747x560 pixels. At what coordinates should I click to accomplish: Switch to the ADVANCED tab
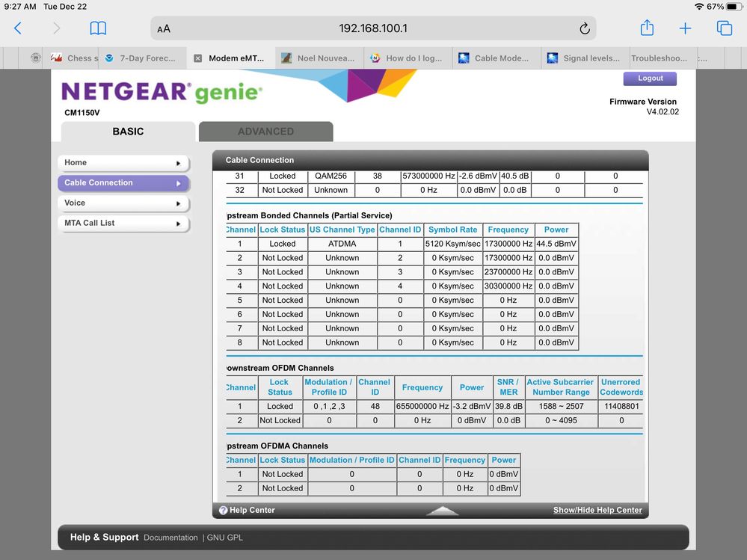(x=265, y=132)
